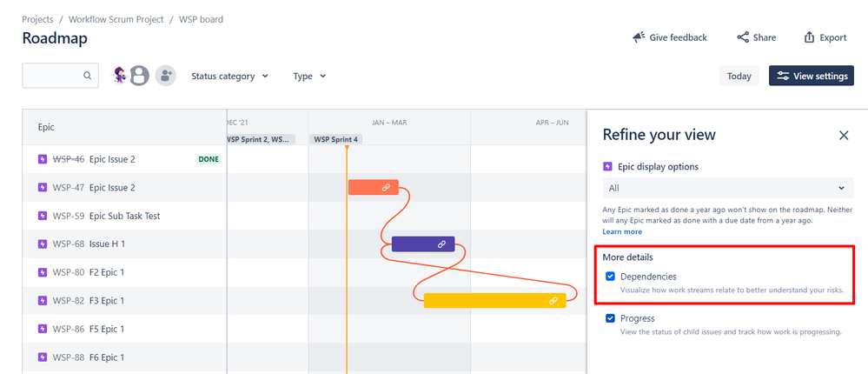The width and height of the screenshot is (868, 374).
Task: Click the Epic display options lightning icon
Action: (x=607, y=166)
